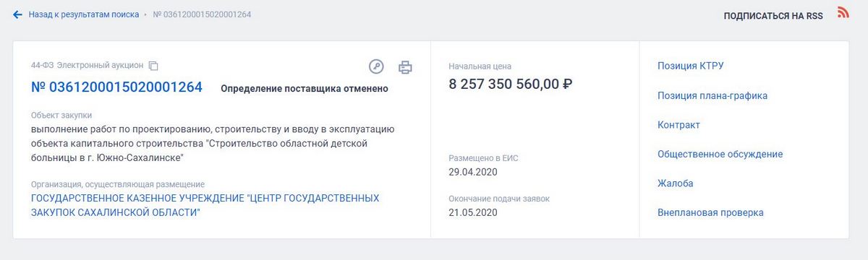This screenshot has width=868, height=260.
Task: Open 'Позиция плана-графика' section
Action: pyautogui.click(x=712, y=95)
